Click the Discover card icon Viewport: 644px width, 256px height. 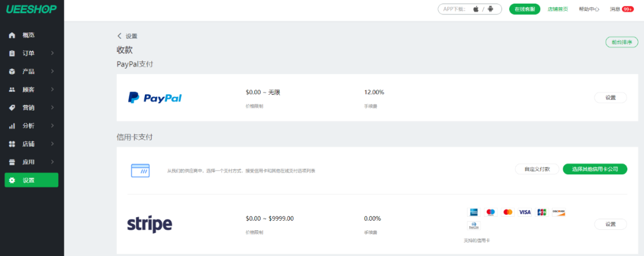[x=559, y=212]
